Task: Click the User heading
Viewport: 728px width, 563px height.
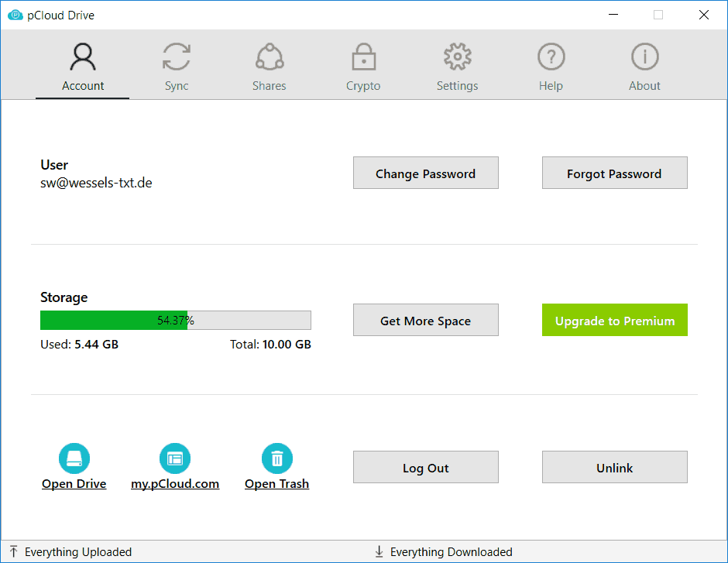Action: click(x=54, y=165)
